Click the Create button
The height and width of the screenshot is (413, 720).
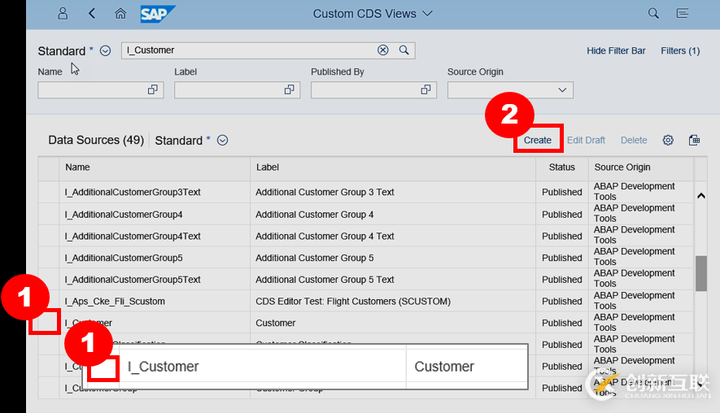tap(537, 141)
